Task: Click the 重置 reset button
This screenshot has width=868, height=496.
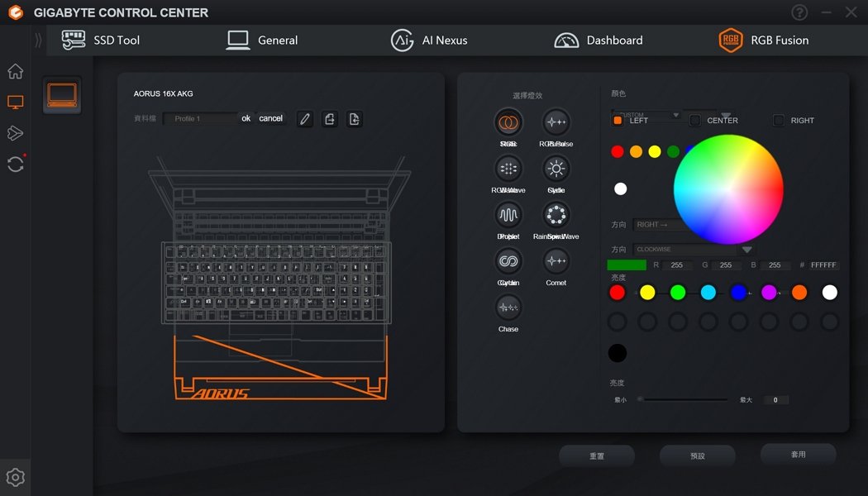Action: tap(597, 455)
